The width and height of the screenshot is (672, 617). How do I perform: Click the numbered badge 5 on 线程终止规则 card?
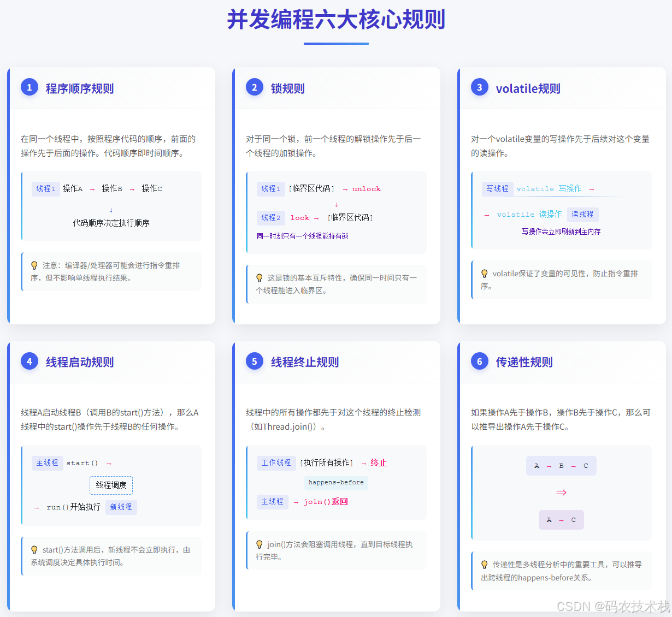pyautogui.click(x=255, y=361)
